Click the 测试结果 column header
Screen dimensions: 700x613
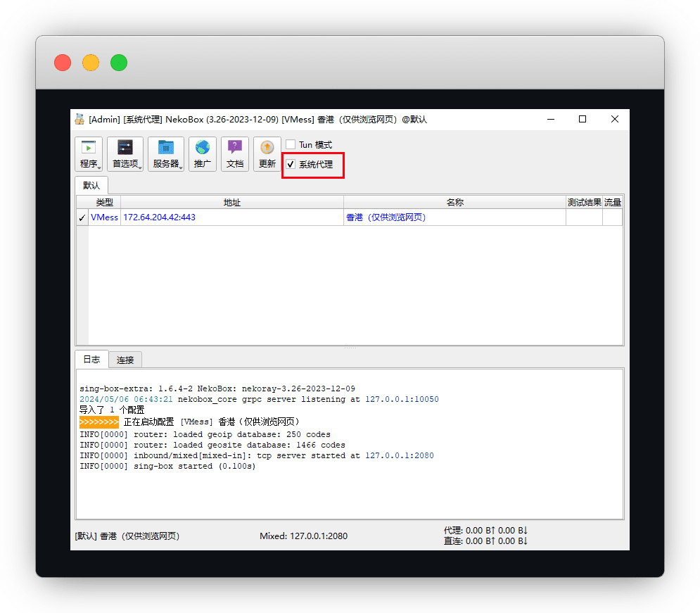[584, 203]
